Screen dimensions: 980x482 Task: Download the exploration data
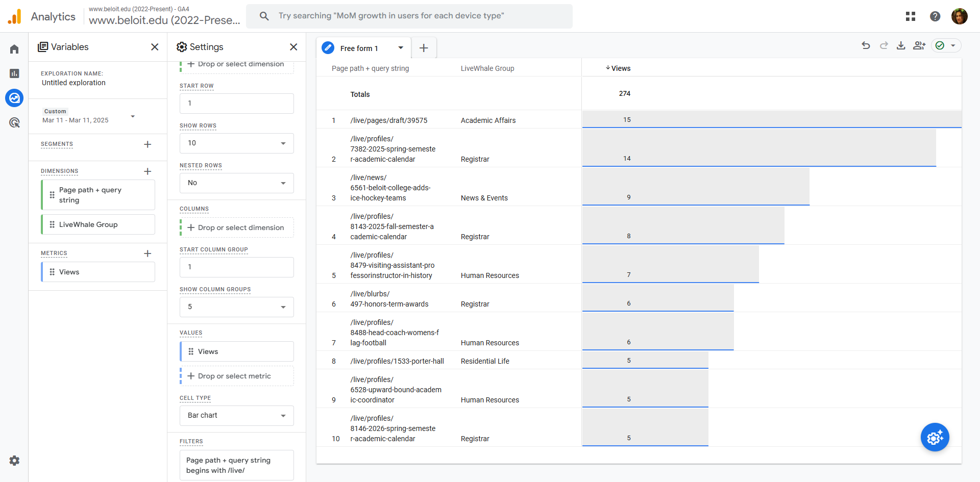click(x=901, y=45)
